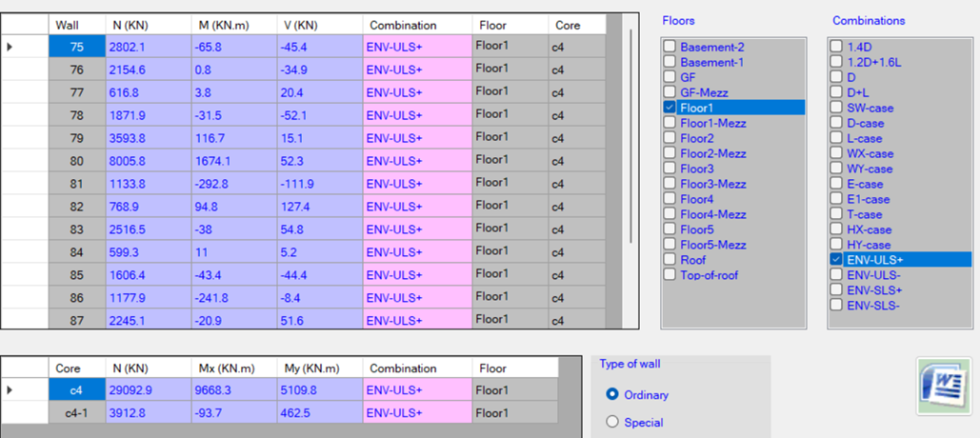Viewport: 980px width, 438px height.
Task: Select wall 83 cell
Action: coord(77,229)
